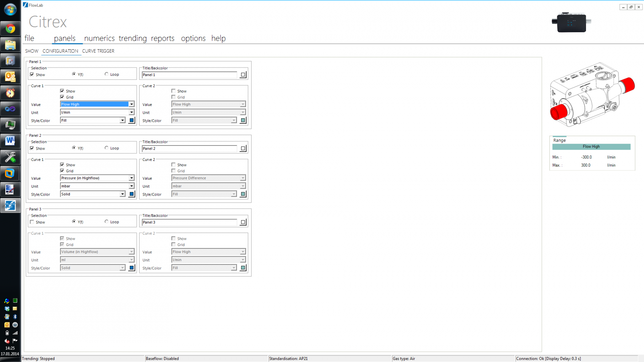The width and height of the screenshot is (644, 362).
Task: Open the numerics menu
Action: [x=99, y=38]
